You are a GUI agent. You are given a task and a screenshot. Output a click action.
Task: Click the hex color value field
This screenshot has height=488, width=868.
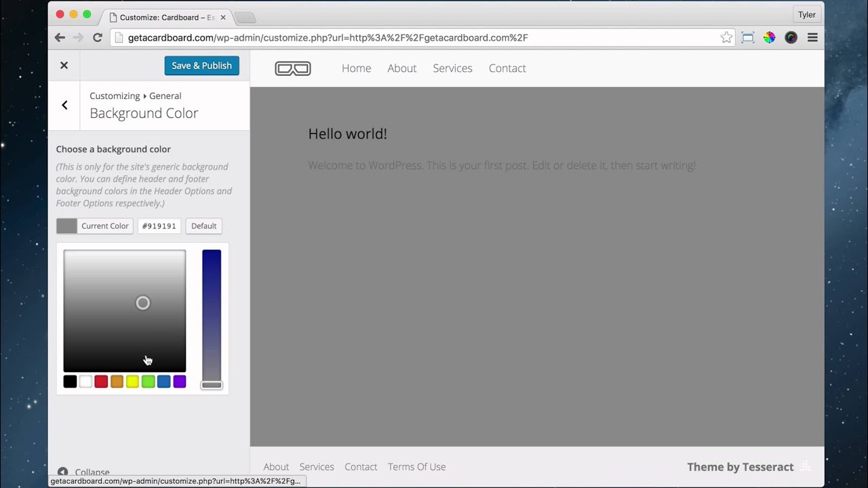159,226
